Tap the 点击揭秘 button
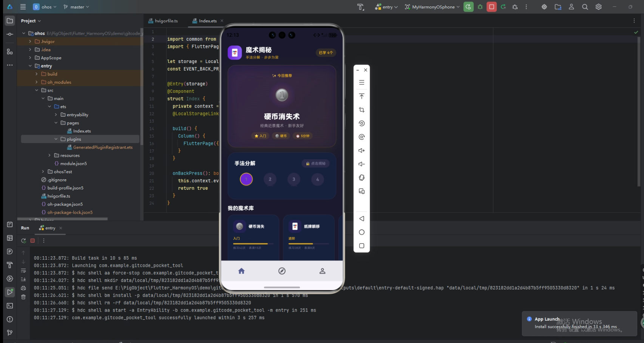644x343 pixels. (x=315, y=163)
